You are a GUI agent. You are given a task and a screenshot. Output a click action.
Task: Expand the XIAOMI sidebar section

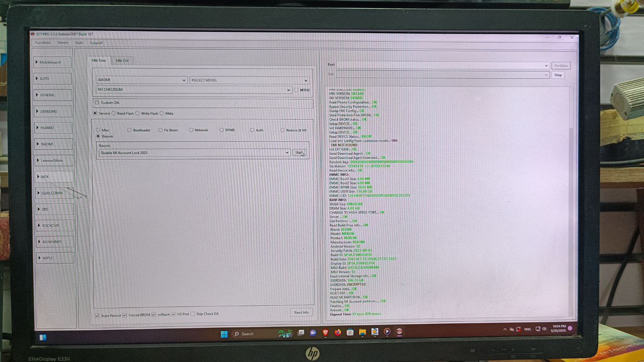click(53, 144)
